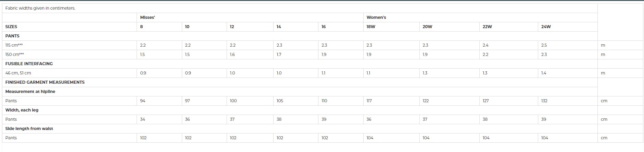
Task: Select interfacing value 1.4 for size 24W
Action: [x=544, y=73]
